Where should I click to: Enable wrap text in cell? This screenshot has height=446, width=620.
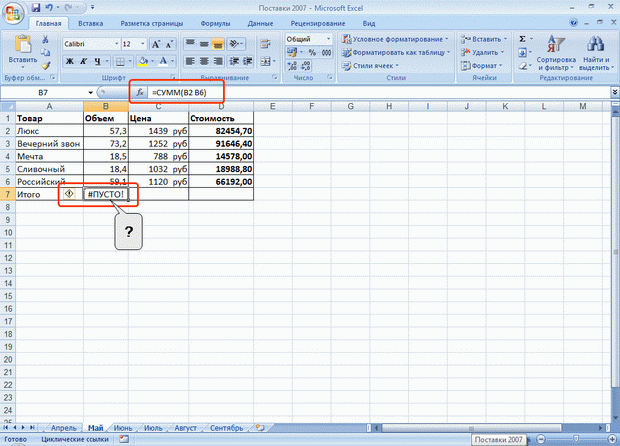[265, 44]
